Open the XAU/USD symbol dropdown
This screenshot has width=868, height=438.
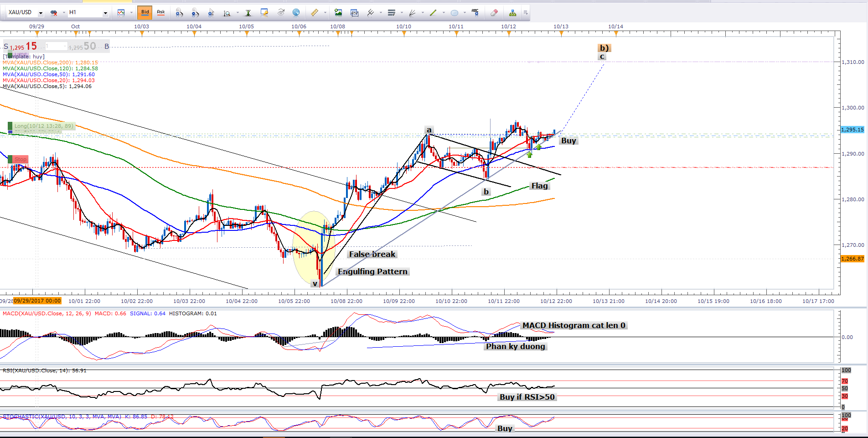pos(41,13)
